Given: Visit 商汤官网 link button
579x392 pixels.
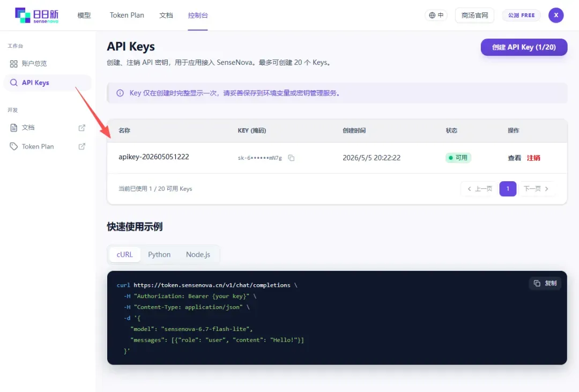Looking at the screenshot, I should [x=474, y=15].
